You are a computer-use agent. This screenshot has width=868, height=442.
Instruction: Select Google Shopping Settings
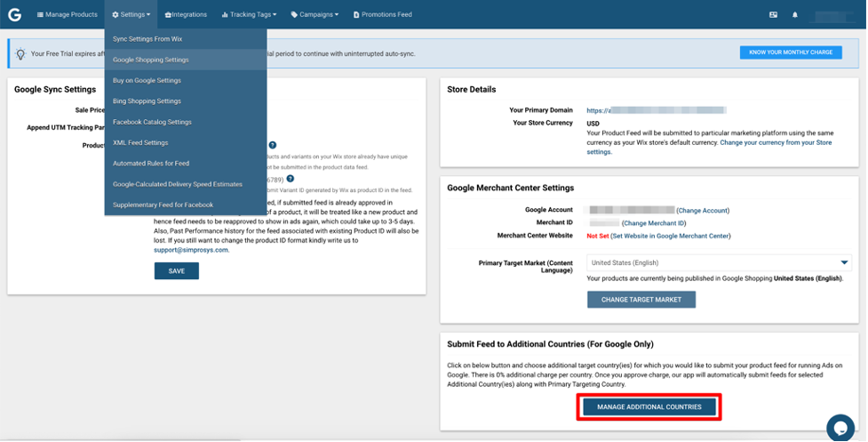[x=186, y=60]
